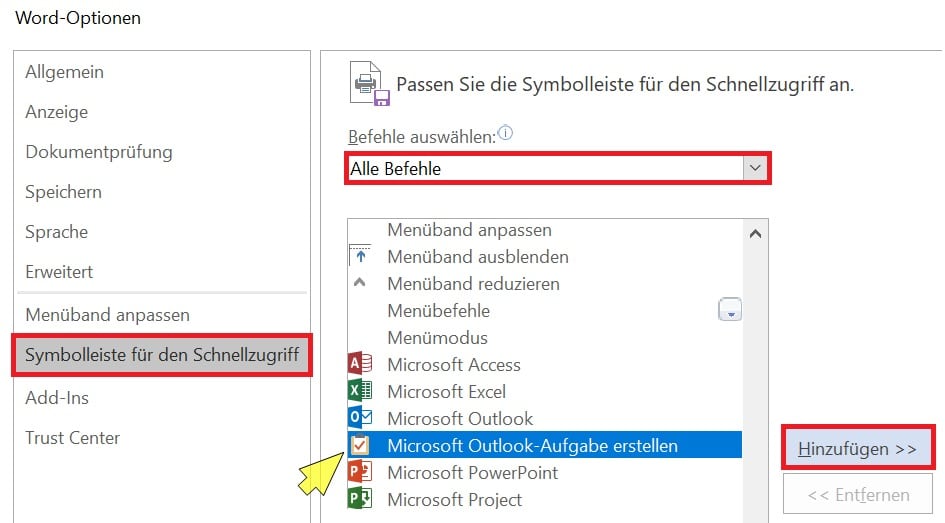Go to the Dokumentprüfung category
Image resolution: width=945 pixels, height=523 pixels.
(x=98, y=152)
